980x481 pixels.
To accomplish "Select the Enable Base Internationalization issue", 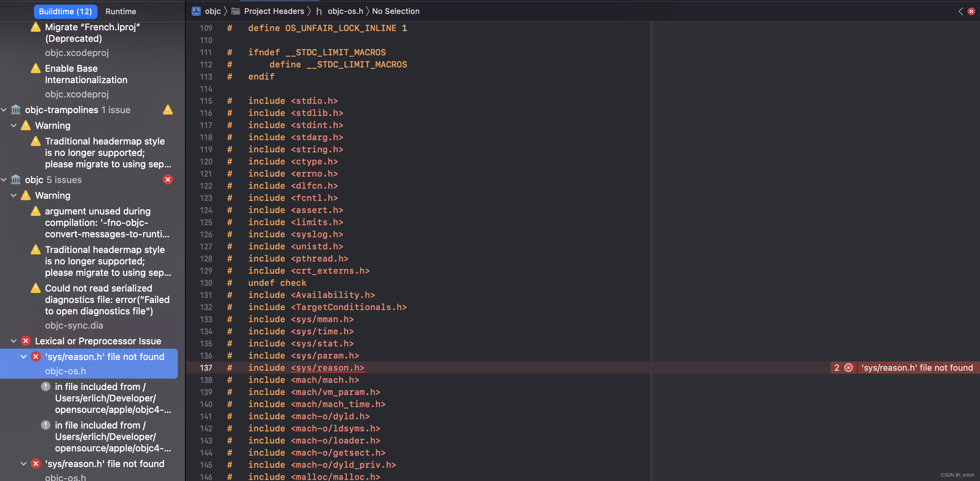I will [86, 74].
